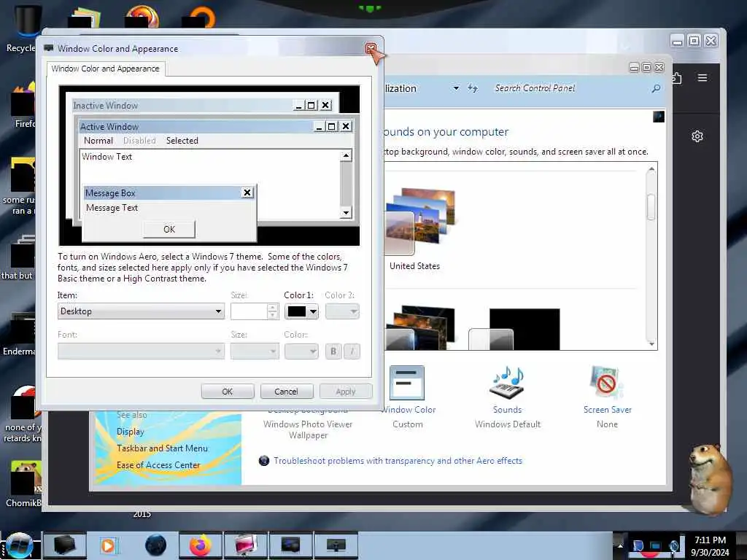Click the Windows Photo Viewer Wallpaper label

click(x=308, y=429)
